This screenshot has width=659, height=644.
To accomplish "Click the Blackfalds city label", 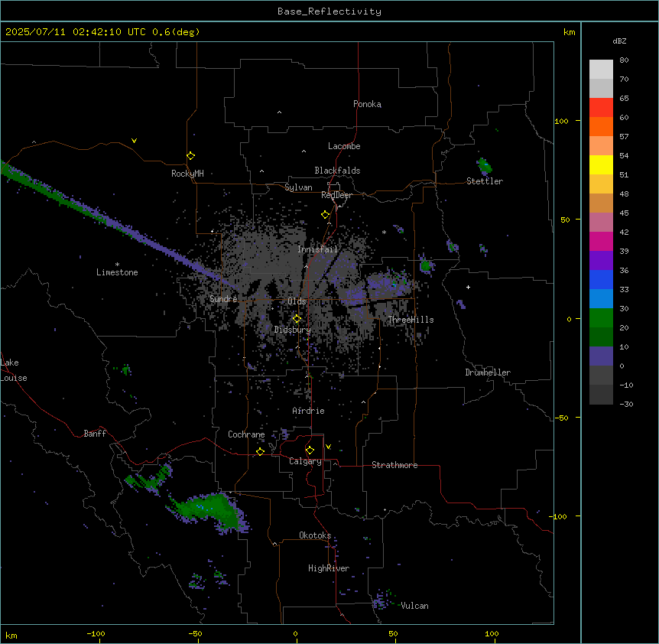I will tap(337, 171).
